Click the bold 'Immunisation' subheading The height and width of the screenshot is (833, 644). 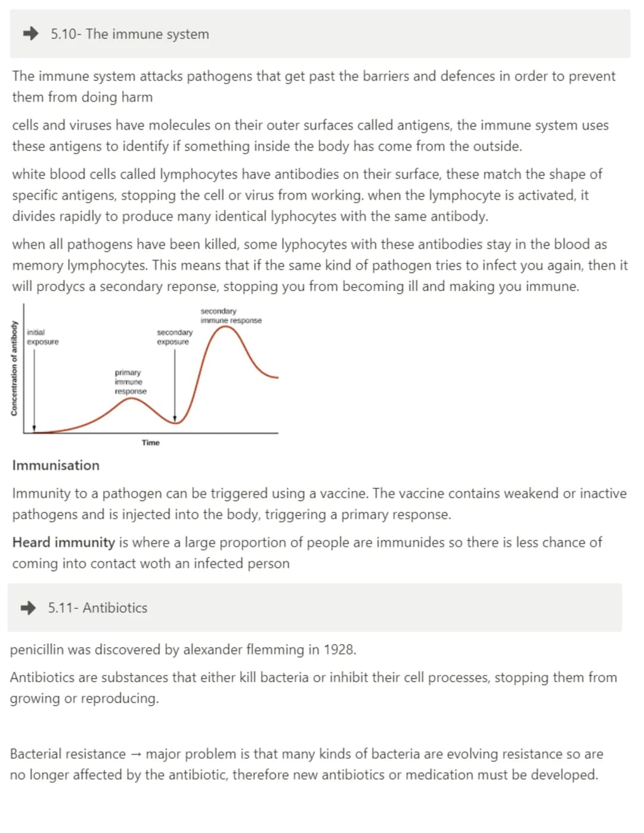point(56,465)
